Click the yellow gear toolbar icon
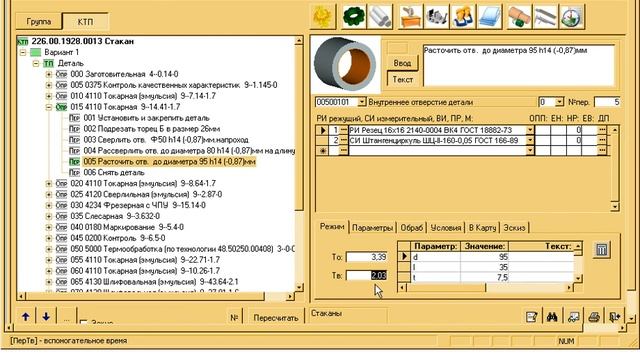This screenshot has height=360, width=640. tap(323, 17)
